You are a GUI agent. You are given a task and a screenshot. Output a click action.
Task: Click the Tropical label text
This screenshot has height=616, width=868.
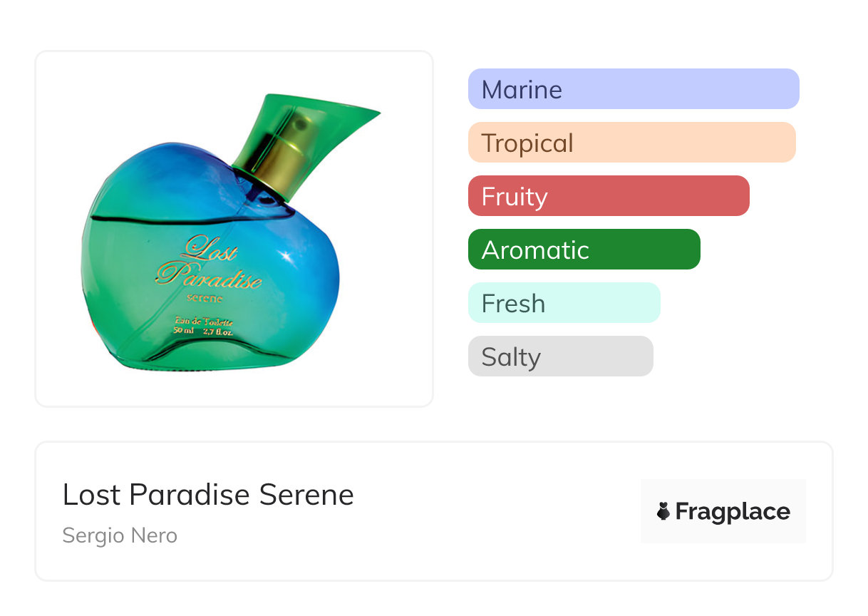tap(527, 143)
